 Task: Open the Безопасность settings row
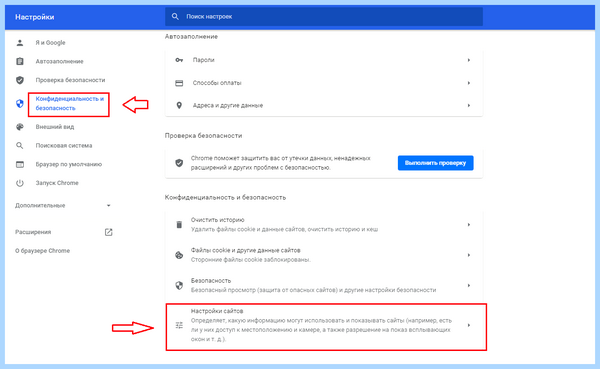point(324,286)
